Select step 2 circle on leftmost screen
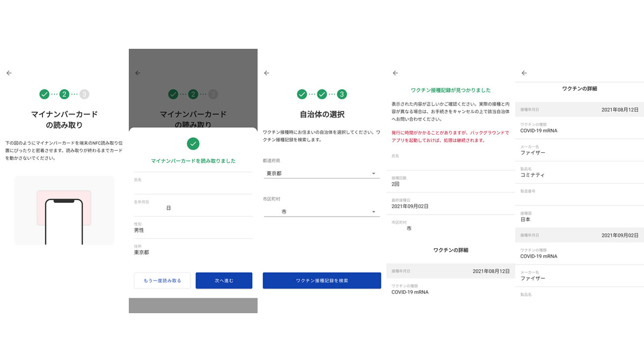Viewport: 644px width, 362px height. [x=64, y=94]
